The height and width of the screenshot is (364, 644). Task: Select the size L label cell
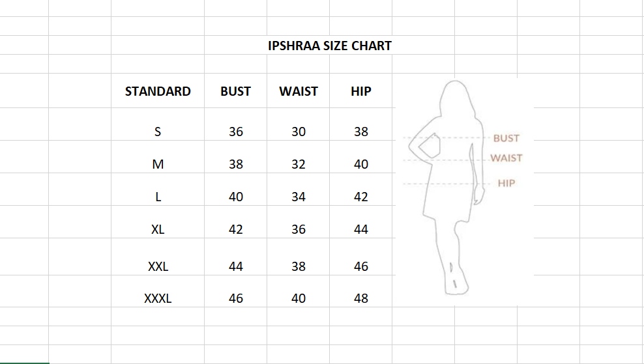[x=158, y=197]
